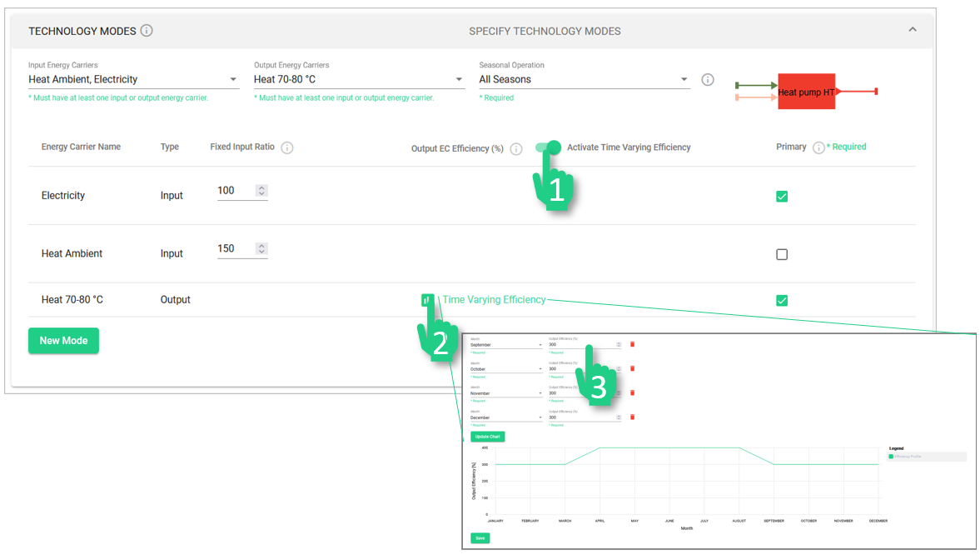Collapse the Technology Modes panel

coord(912,30)
